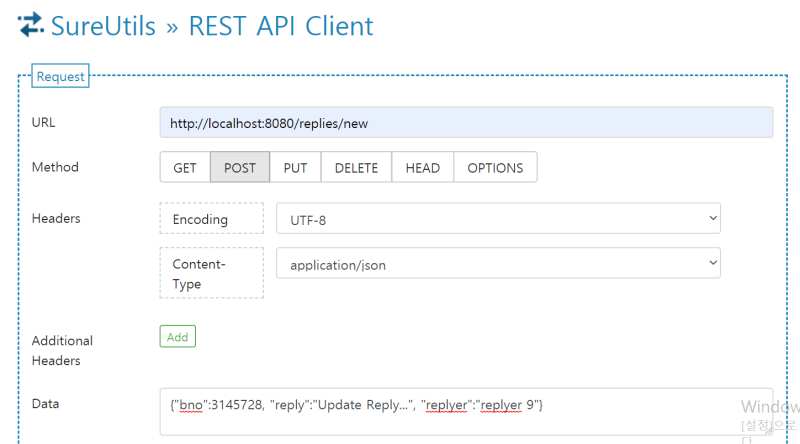This screenshot has width=800, height=444.
Task: Expand the Content-Type application/json dropdown
Action: (498, 264)
